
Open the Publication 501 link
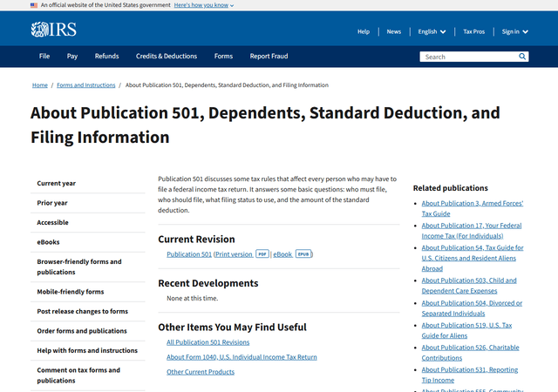coord(189,254)
